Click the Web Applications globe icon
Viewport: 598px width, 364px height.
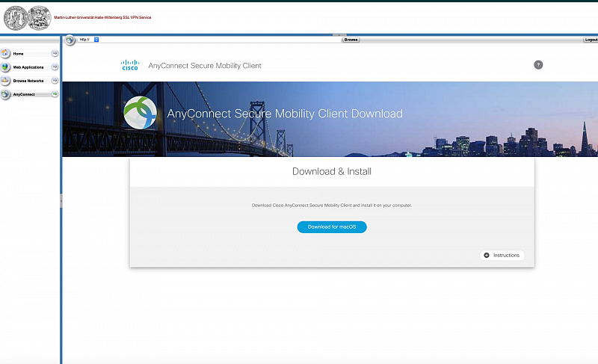click(5, 67)
